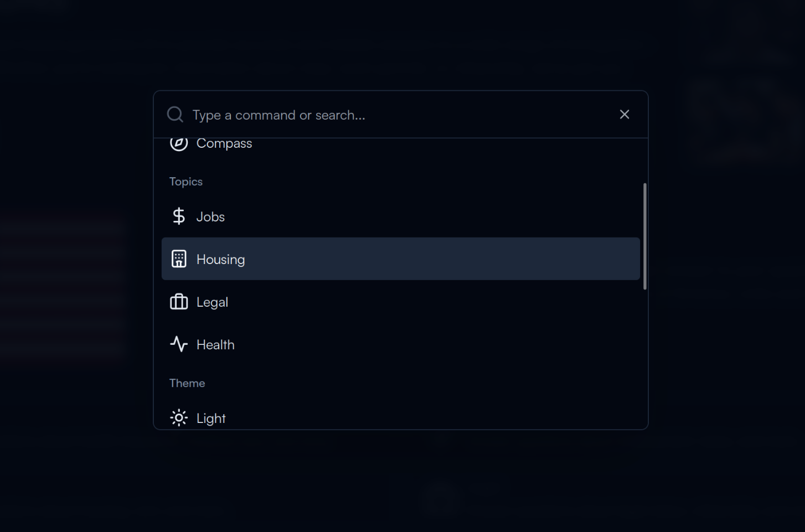Click the Theme section heading
The height and width of the screenshot is (532, 805).
(187, 383)
